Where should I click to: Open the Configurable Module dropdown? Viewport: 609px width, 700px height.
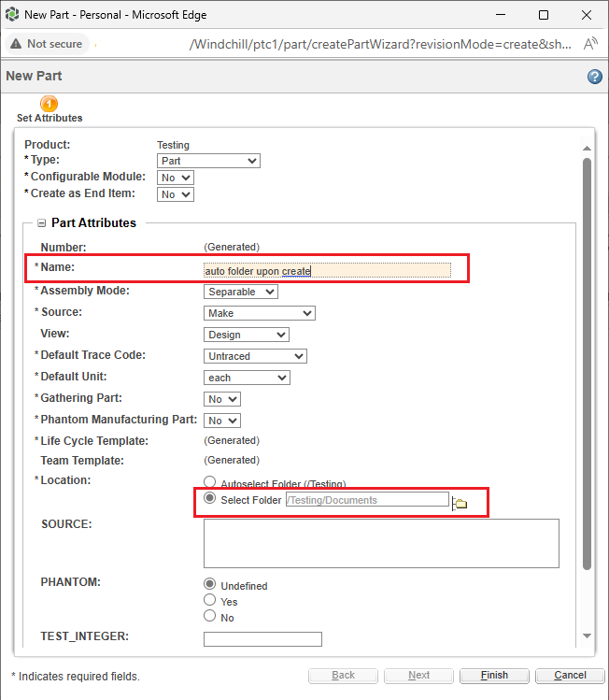[x=176, y=178]
